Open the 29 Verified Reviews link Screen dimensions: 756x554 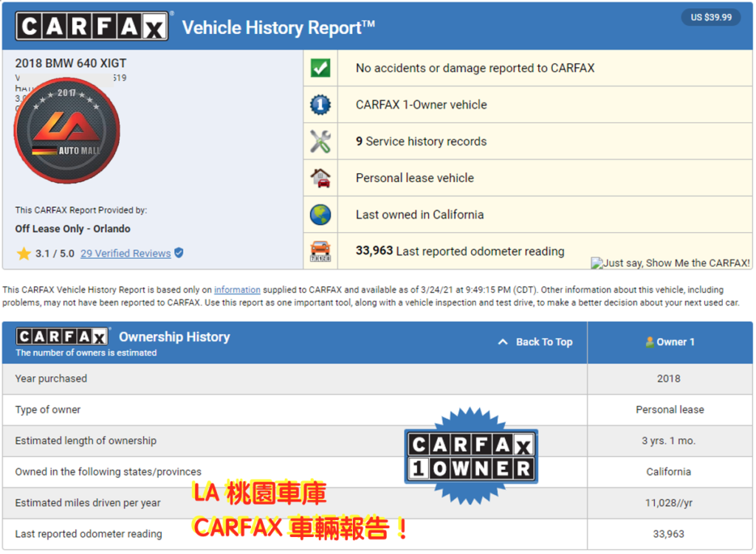coord(126,254)
